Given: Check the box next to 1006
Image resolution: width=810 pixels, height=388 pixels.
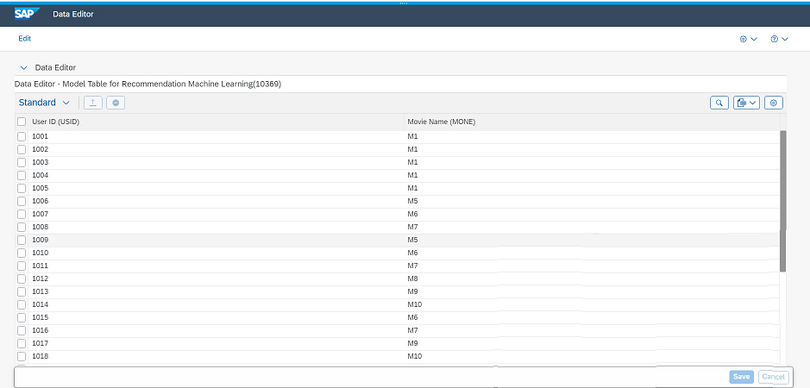Looking at the screenshot, I should click(22, 201).
